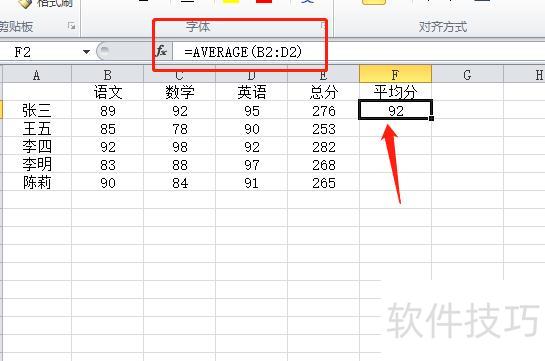Select the name cell 李四
This screenshot has width=545, height=361.
(36, 146)
